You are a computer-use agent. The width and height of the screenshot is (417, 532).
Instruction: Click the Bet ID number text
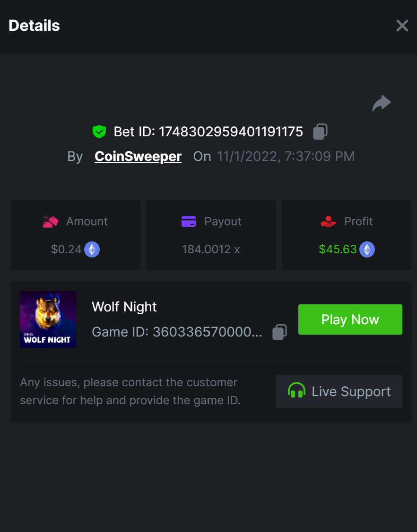click(x=231, y=132)
